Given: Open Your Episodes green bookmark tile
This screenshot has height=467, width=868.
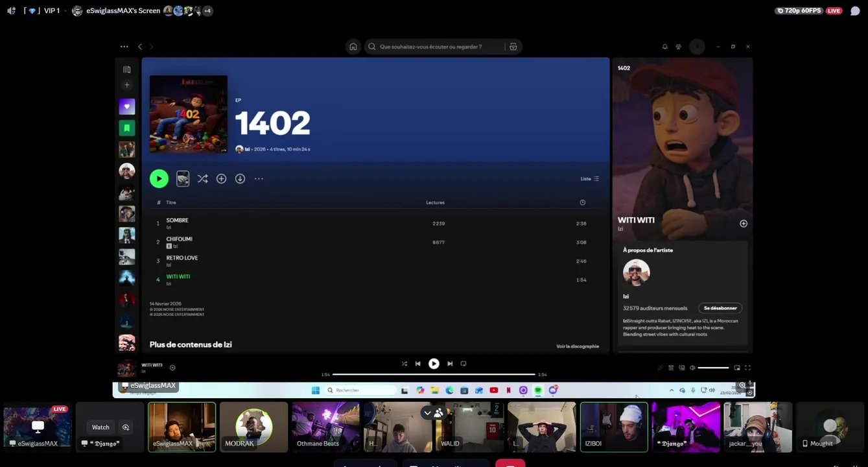Looking at the screenshot, I should pyautogui.click(x=127, y=128).
